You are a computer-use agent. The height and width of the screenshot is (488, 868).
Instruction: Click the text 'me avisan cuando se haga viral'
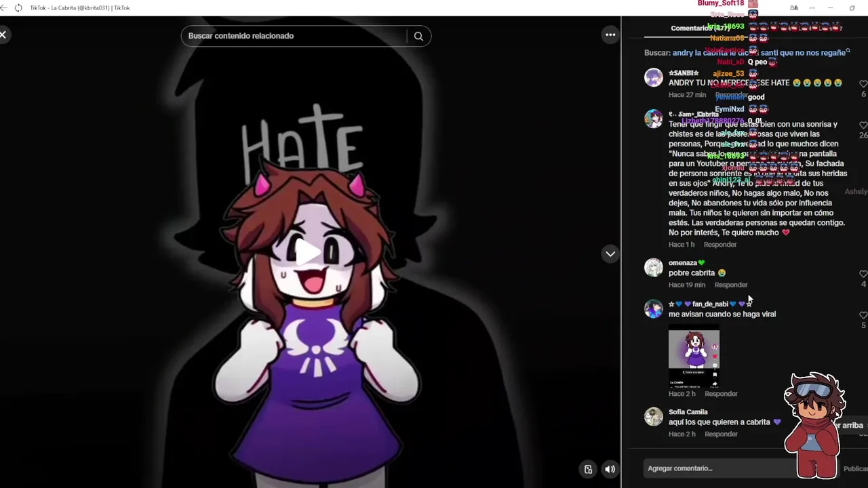[x=722, y=314]
